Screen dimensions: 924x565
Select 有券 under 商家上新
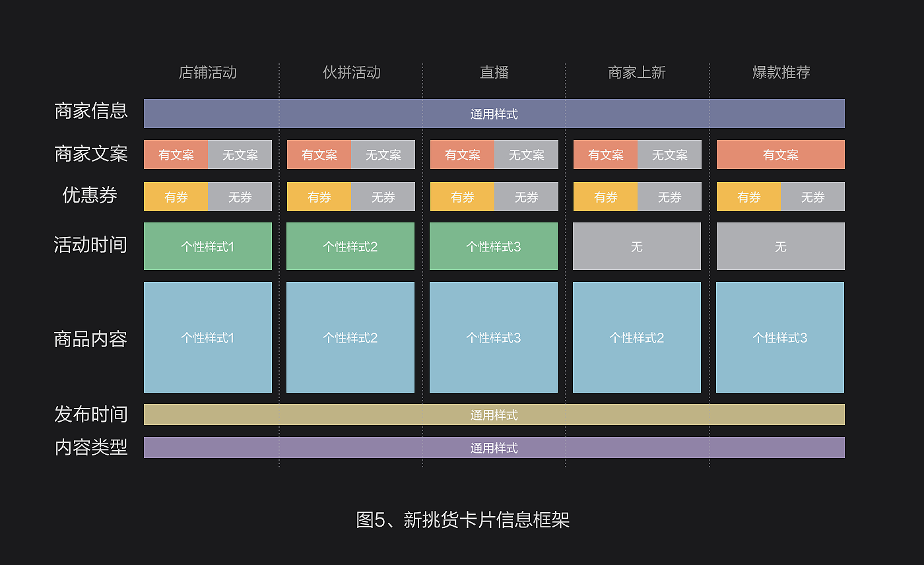[x=606, y=197]
